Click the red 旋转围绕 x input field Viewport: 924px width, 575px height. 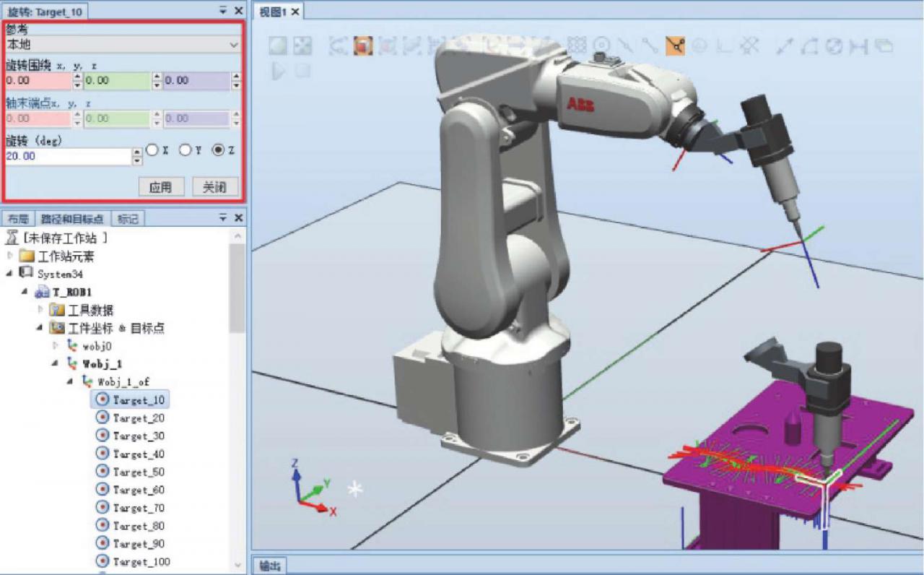[x=39, y=81]
